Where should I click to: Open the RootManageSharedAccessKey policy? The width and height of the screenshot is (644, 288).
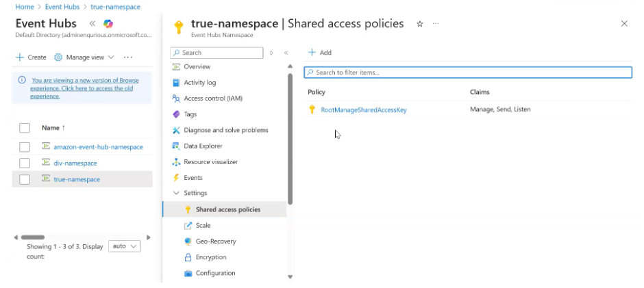(x=363, y=109)
